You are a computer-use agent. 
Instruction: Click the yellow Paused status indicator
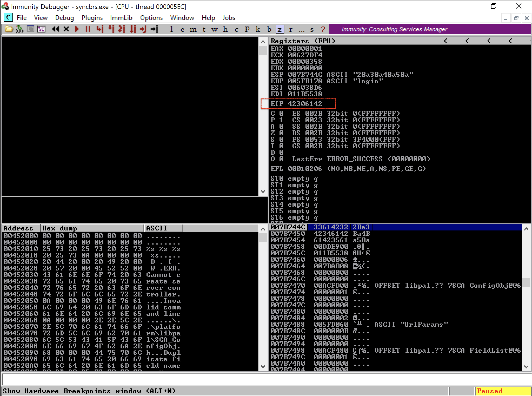(x=503, y=391)
